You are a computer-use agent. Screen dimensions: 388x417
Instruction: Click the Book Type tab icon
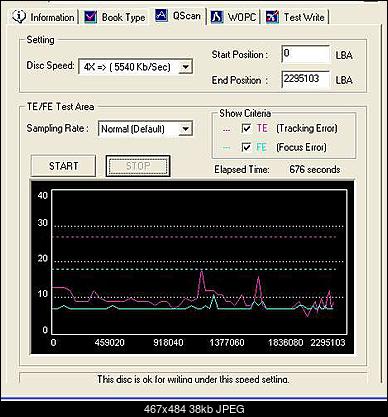point(91,17)
